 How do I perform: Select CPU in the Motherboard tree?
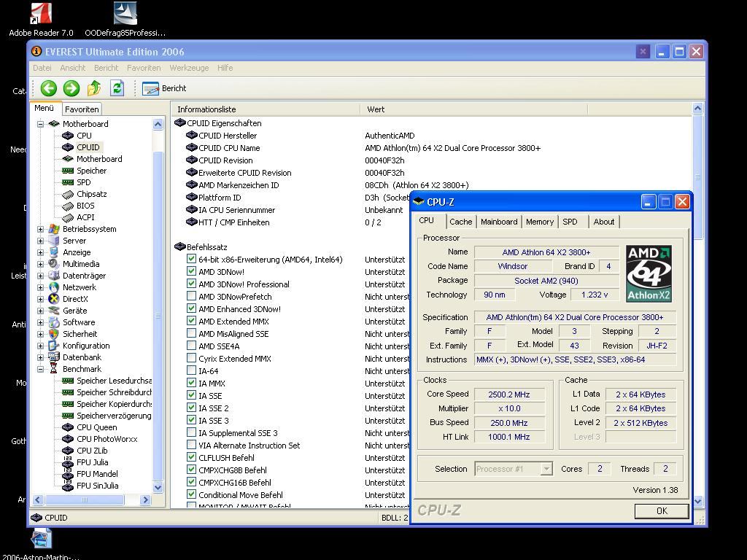[84, 135]
